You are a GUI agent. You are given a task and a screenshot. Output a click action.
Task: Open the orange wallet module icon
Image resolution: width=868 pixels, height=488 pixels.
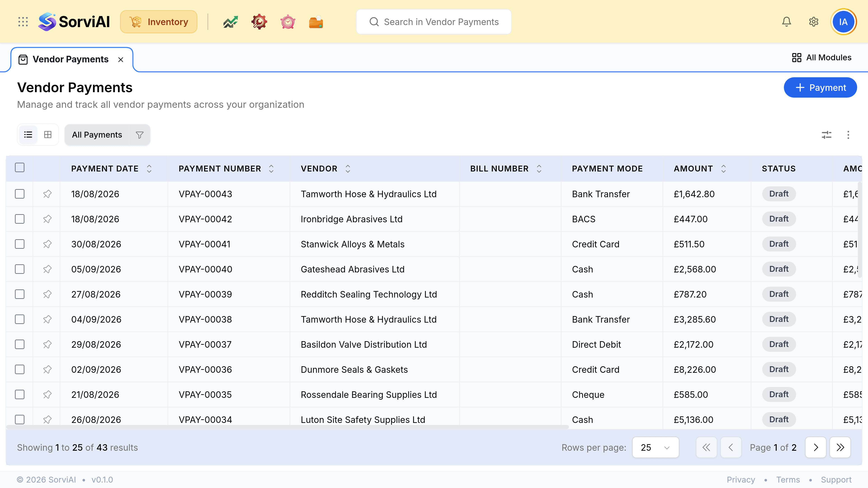click(316, 22)
